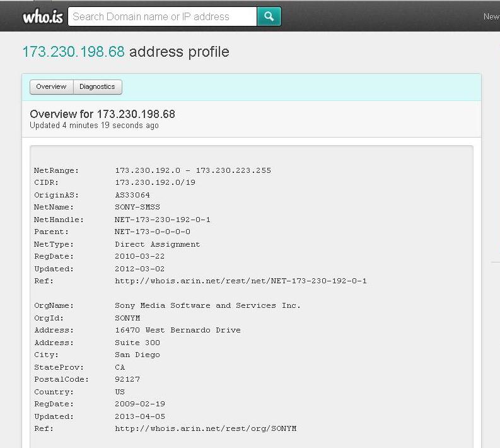This screenshot has height=448, width=500.
Task: Click the Country: label
Action: point(54,391)
